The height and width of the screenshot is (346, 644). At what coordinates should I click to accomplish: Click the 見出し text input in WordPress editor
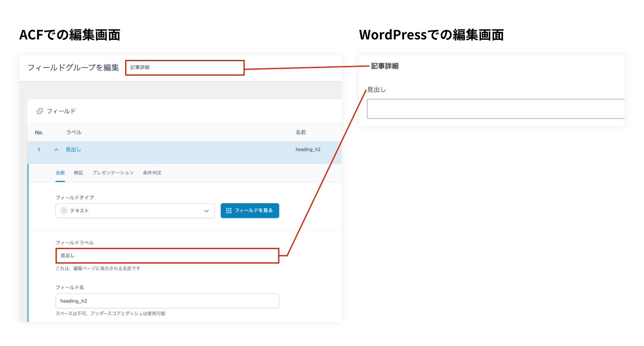tap(496, 109)
